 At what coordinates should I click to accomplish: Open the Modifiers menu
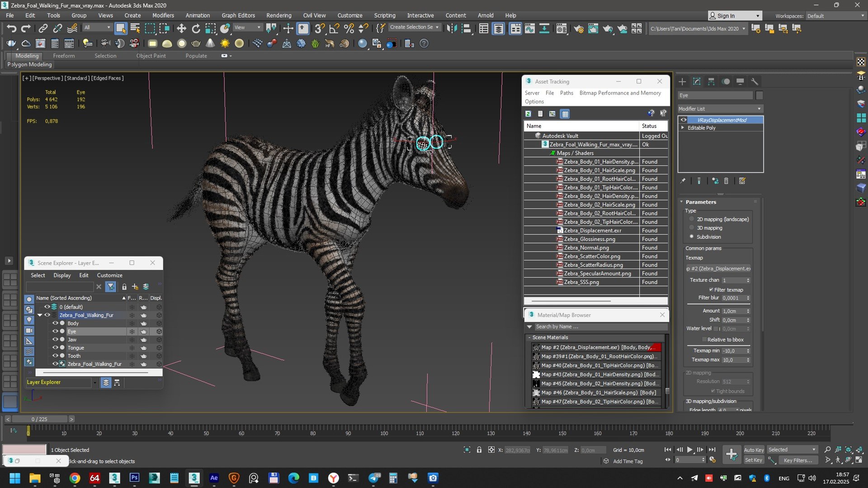pos(163,15)
